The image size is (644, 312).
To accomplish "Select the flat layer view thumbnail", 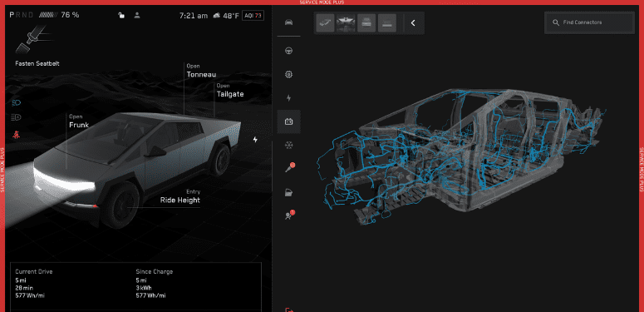I will click(387, 23).
